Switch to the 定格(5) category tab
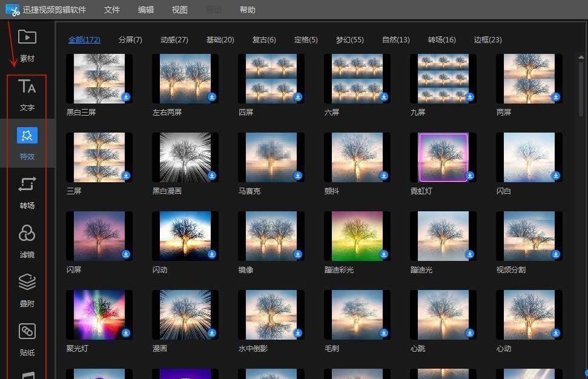 pyautogui.click(x=306, y=40)
